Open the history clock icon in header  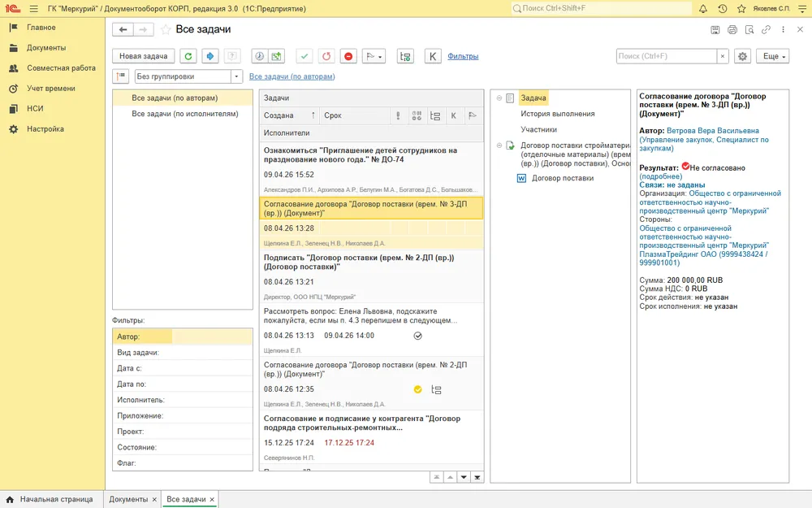723,8
